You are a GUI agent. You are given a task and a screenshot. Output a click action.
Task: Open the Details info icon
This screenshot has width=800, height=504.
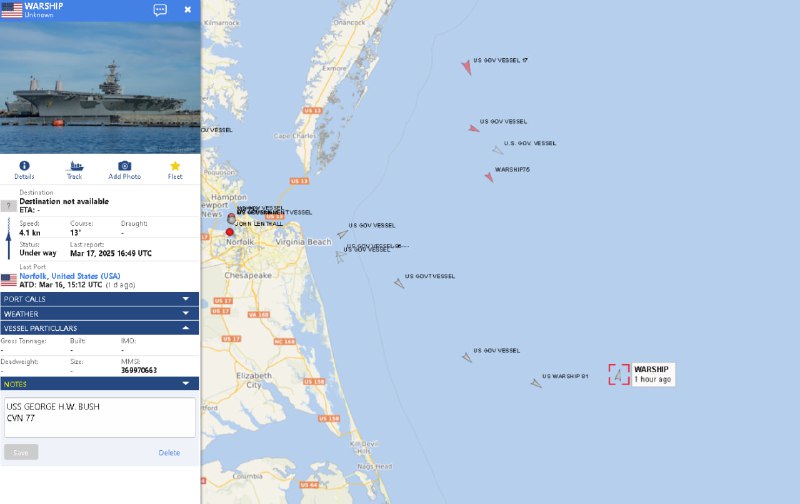[x=24, y=166]
